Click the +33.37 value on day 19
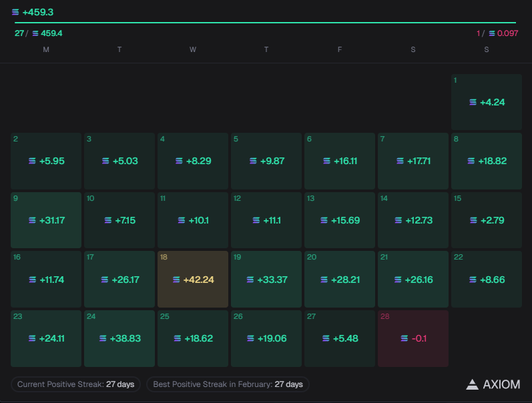532x403 pixels. tap(272, 280)
